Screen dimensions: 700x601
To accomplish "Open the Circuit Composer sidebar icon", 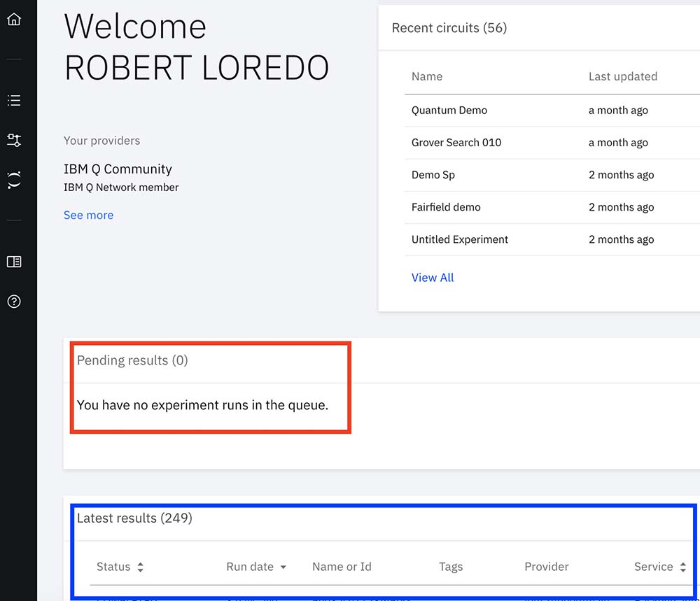I will pos(14,140).
